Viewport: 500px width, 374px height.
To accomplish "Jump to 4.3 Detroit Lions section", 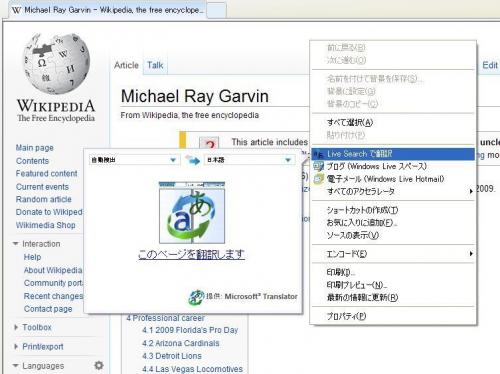I will (x=172, y=356).
